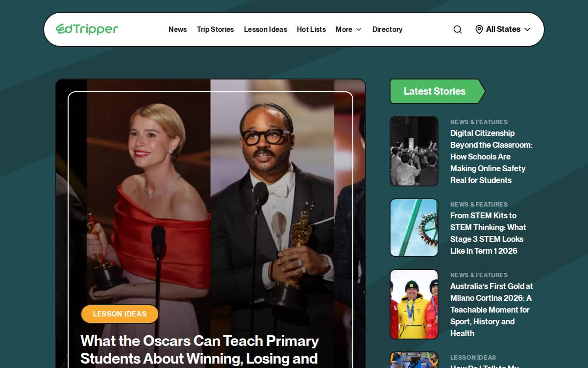Expand the More menu
Image resolution: width=588 pixels, height=368 pixels.
pyautogui.click(x=348, y=29)
